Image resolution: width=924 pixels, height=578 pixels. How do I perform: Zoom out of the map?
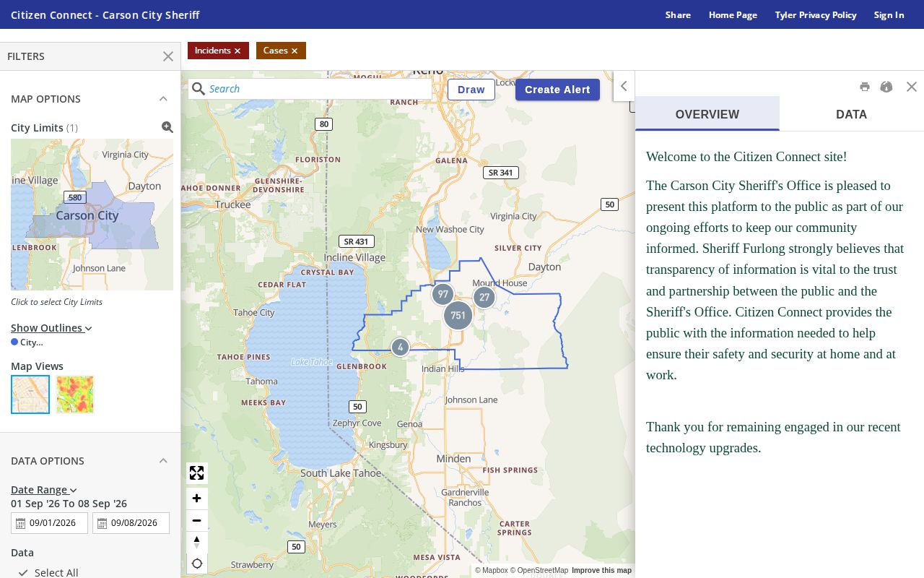(x=196, y=520)
